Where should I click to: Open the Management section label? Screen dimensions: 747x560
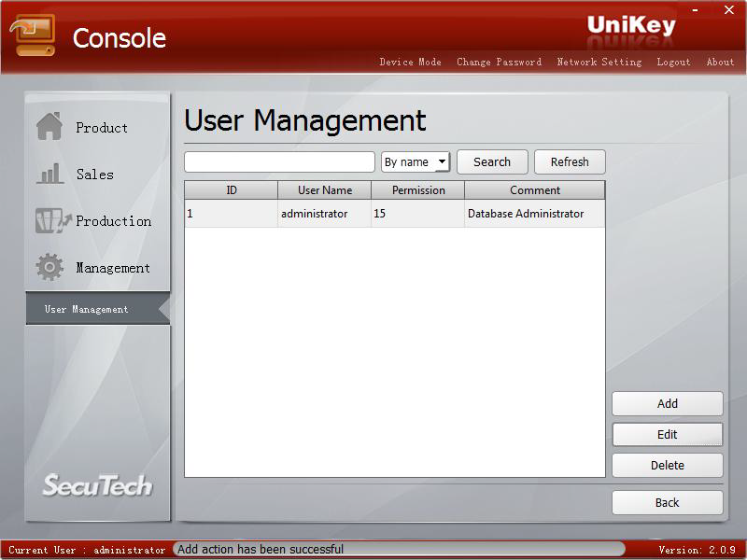tap(113, 268)
